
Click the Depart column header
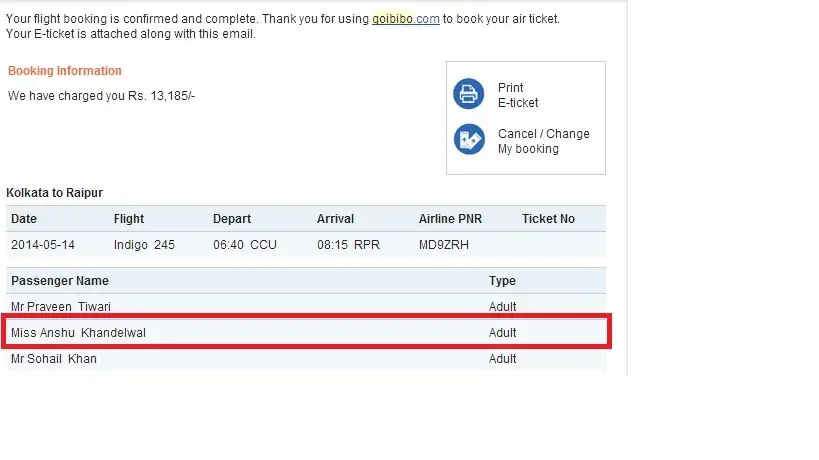click(x=232, y=219)
